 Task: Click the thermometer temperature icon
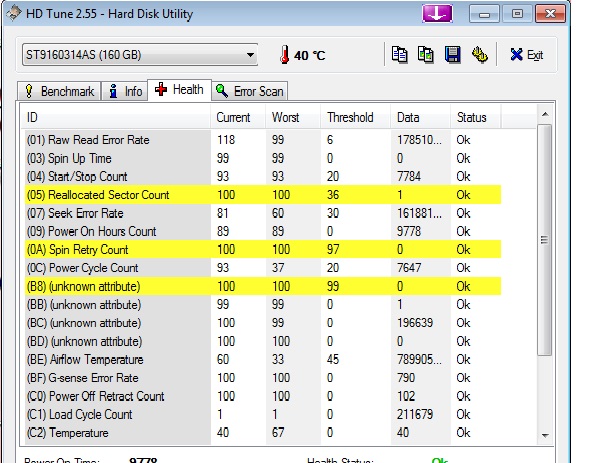pos(282,55)
